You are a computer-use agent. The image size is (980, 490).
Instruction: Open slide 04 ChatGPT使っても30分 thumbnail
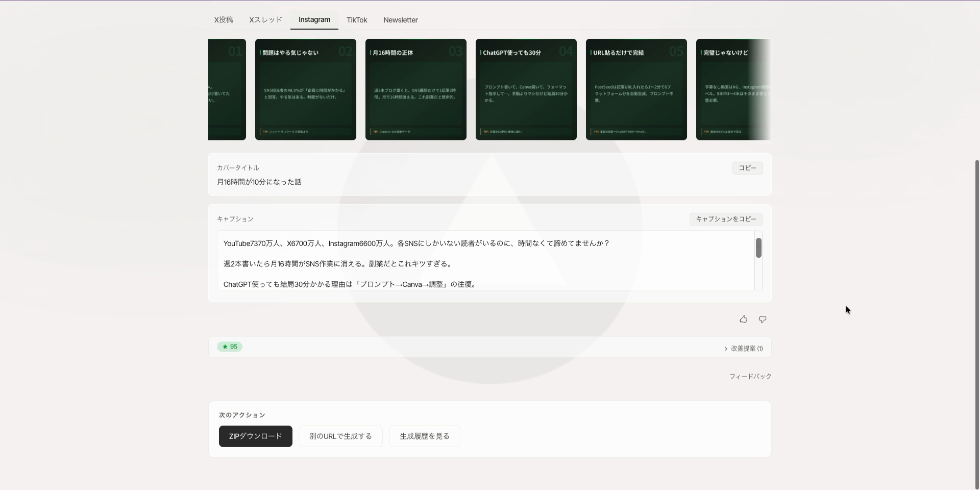point(526,89)
